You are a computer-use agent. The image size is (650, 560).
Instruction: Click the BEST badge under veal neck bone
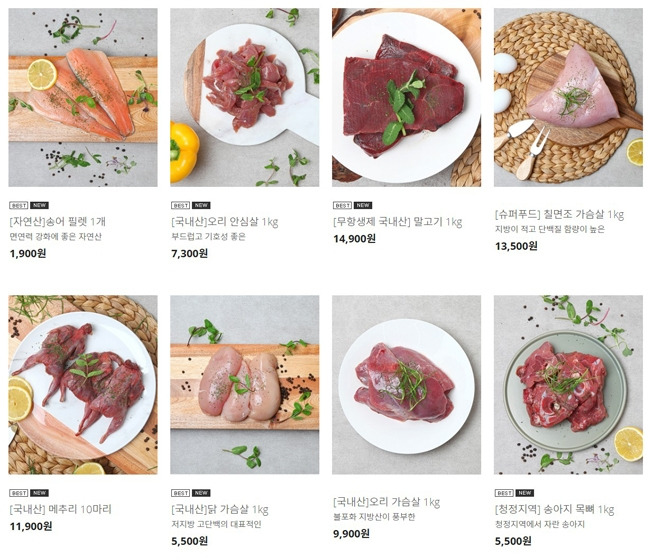pos(504,493)
